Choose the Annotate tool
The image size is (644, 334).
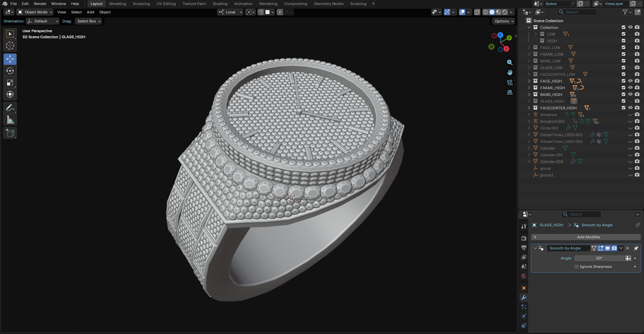point(10,108)
